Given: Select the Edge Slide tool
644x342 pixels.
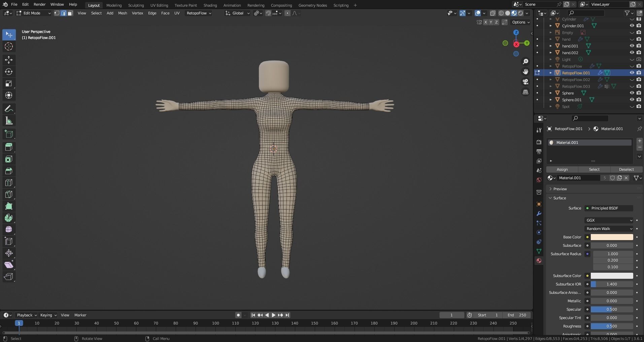Looking at the screenshot, I should [9, 241].
